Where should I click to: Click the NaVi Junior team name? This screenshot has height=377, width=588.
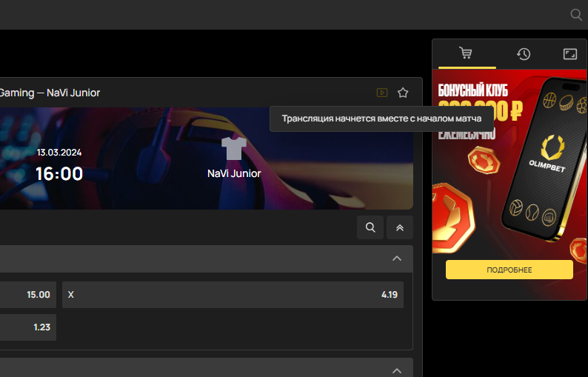[234, 173]
